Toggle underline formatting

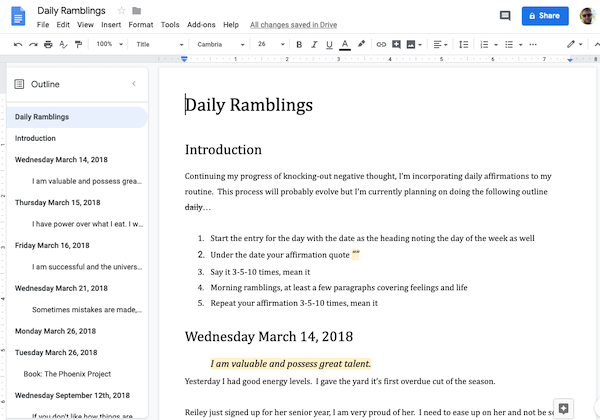pyautogui.click(x=329, y=44)
